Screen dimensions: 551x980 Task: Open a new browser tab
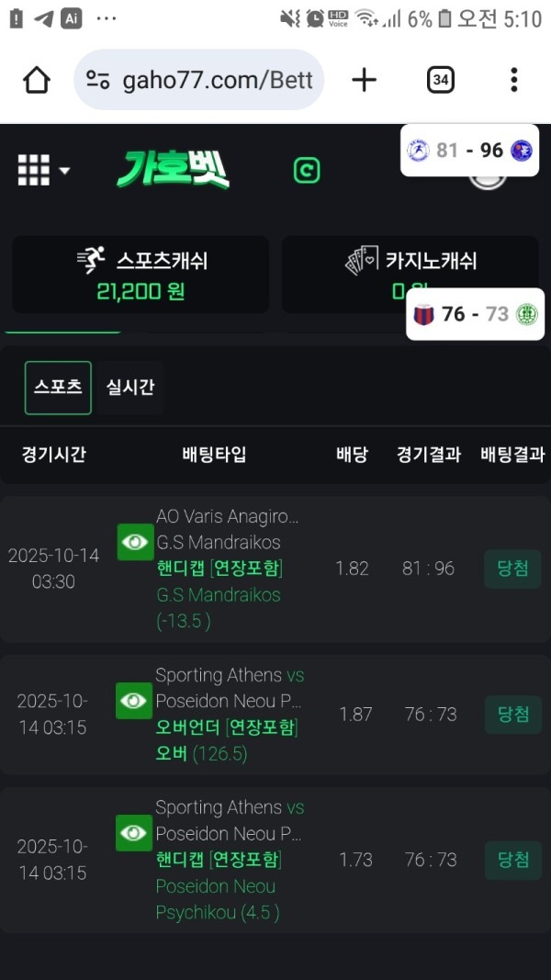[x=364, y=81]
